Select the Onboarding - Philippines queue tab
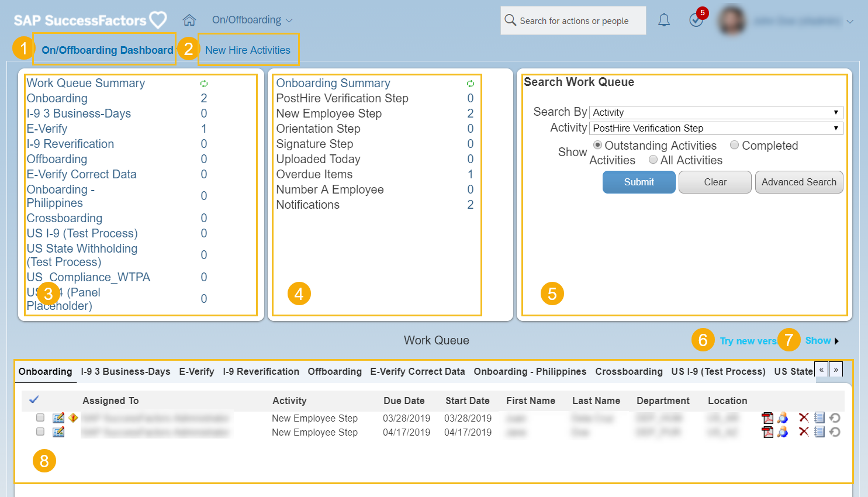This screenshot has width=868, height=497. (x=530, y=371)
